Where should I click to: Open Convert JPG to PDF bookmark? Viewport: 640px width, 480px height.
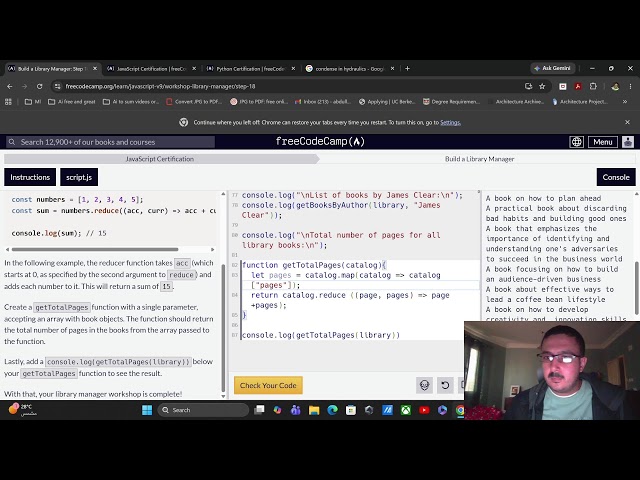pos(194,102)
